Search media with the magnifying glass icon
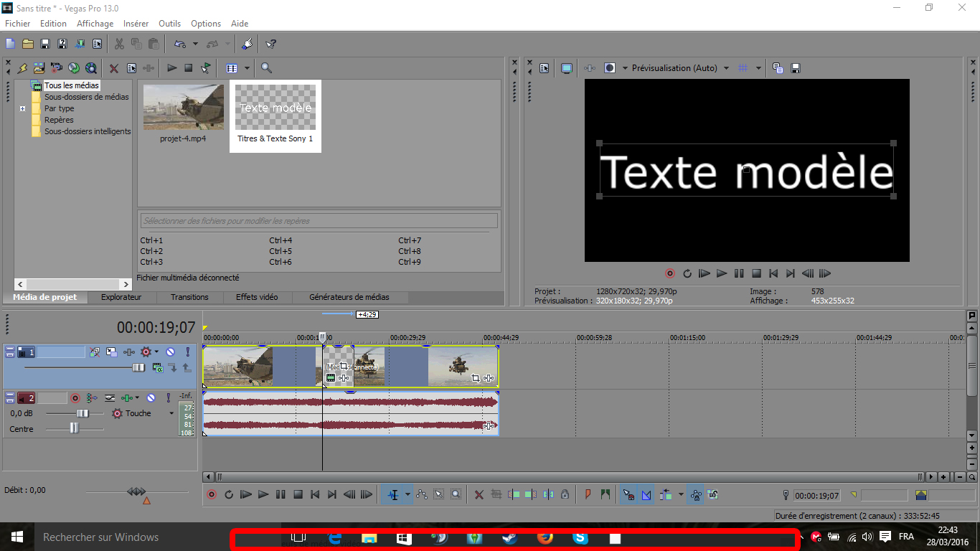Viewport: 980px width, 551px height. [x=266, y=68]
